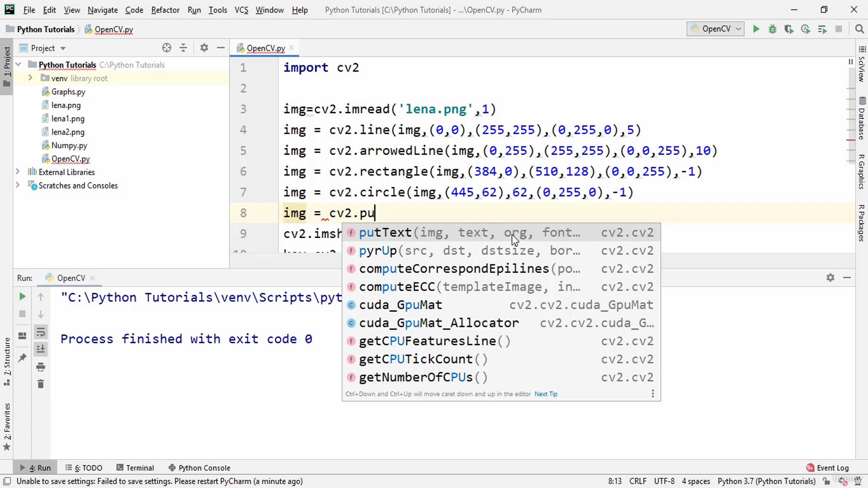The width and height of the screenshot is (868, 488).
Task: Run with coverage from the toolbar
Action: tap(789, 29)
